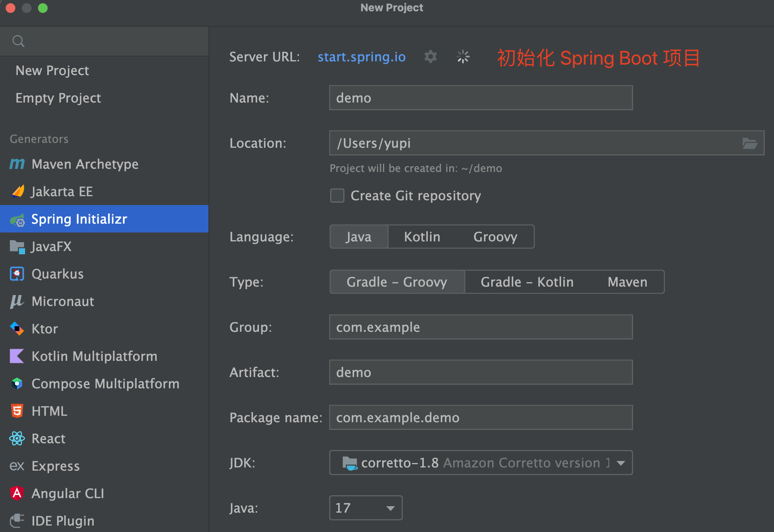Viewport: 774px width, 532px height.
Task: Click the search magnifier icon
Action: tap(18, 41)
